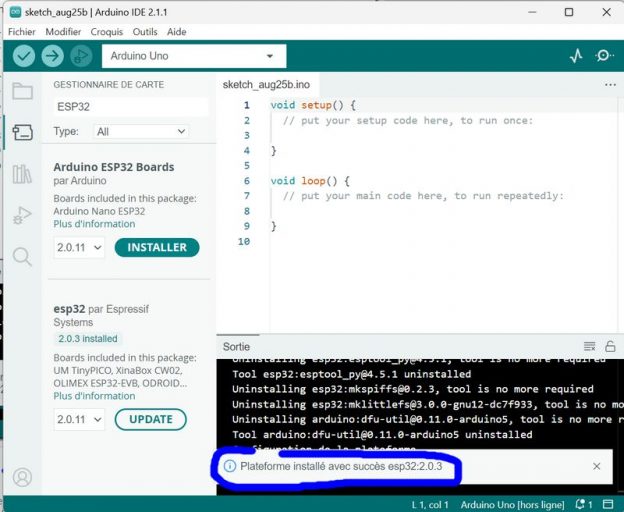This screenshot has width=624, height=512.
Task: Open the Type filter dropdown set to All
Action: coord(141,131)
